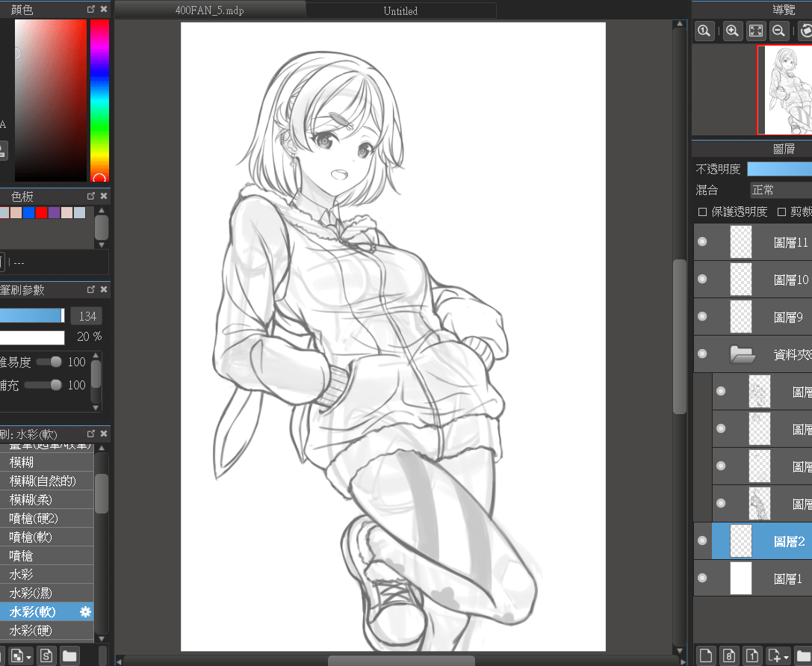Switch to the Untitled document tab
The width and height of the screenshot is (812, 666).
tap(400, 10)
